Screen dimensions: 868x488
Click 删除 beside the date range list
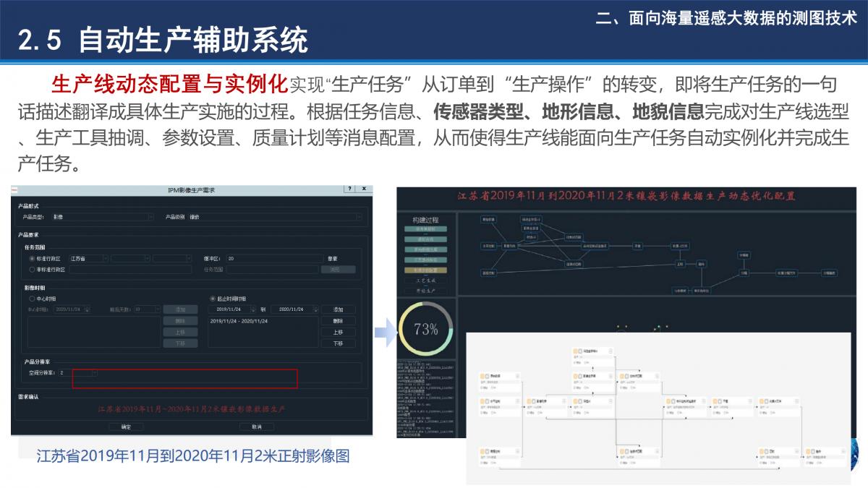coord(338,321)
